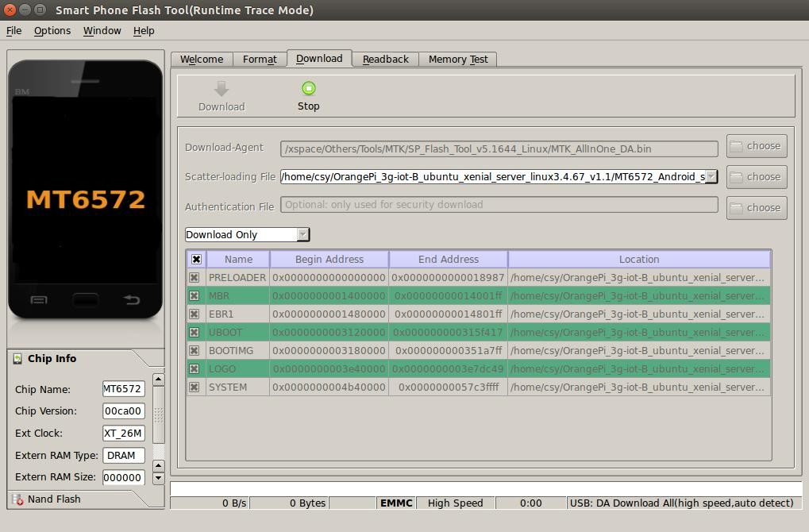
Task: Select the Download tab
Action: (319, 58)
